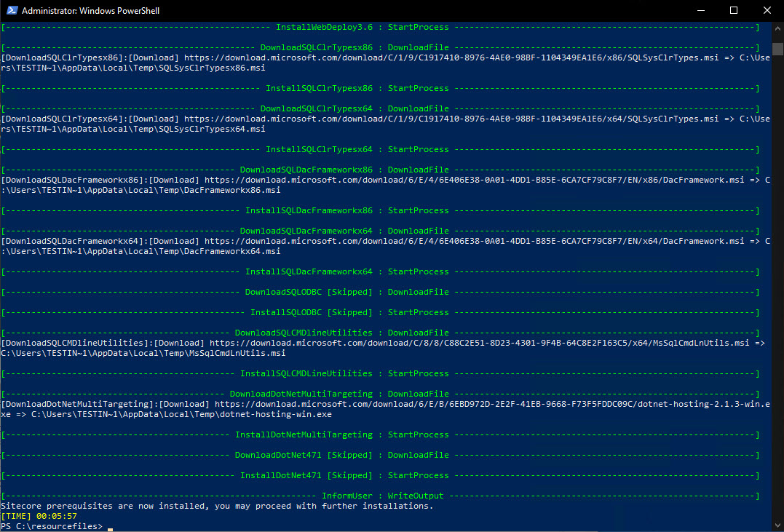The height and width of the screenshot is (532, 784).
Task: Click the dotnet-hosting-win.exe temp path text
Action: 181,415
